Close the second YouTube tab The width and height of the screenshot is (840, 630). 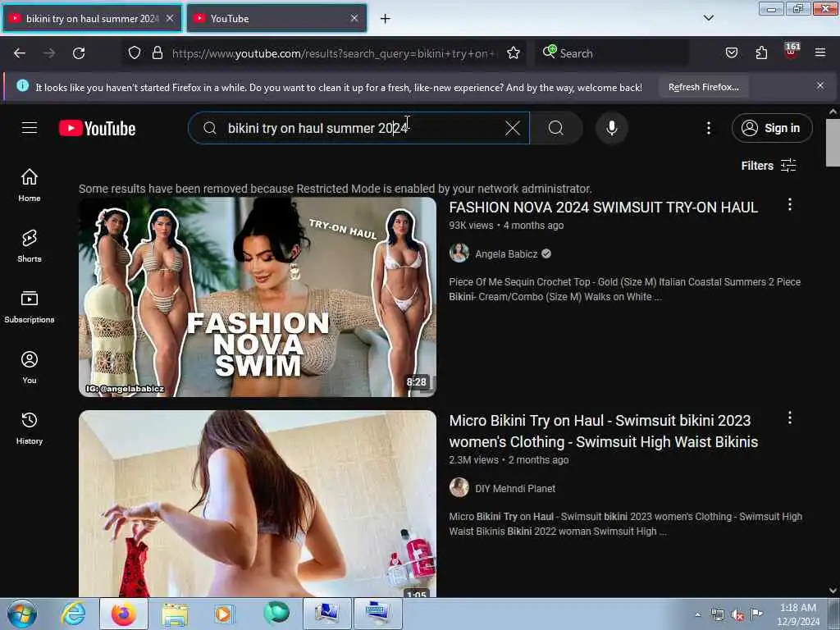[x=354, y=18]
